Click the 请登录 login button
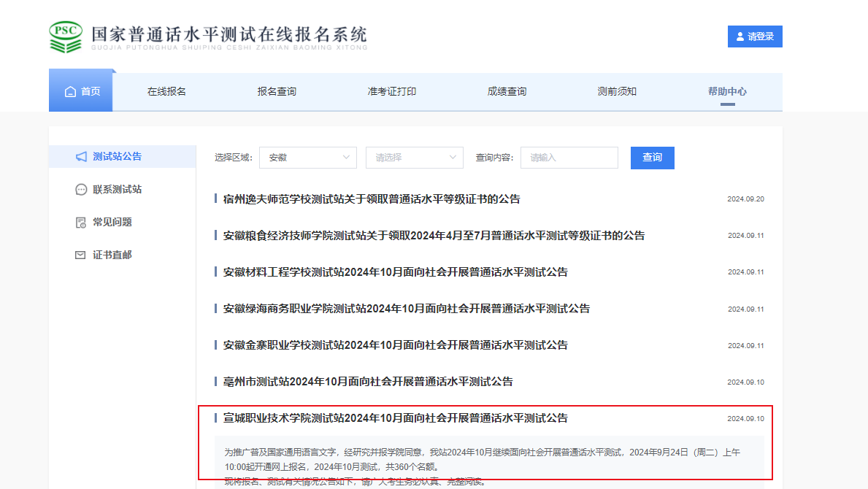Image resolution: width=868 pixels, height=489 pixels. tap(755, 36)
